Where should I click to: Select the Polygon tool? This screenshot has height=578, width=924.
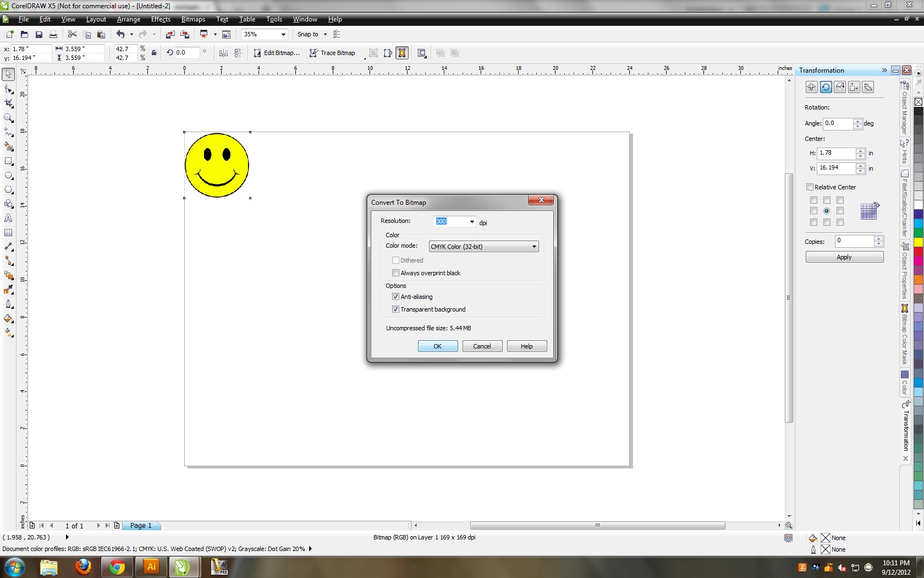pyautogui.click(x=8, y=190)
